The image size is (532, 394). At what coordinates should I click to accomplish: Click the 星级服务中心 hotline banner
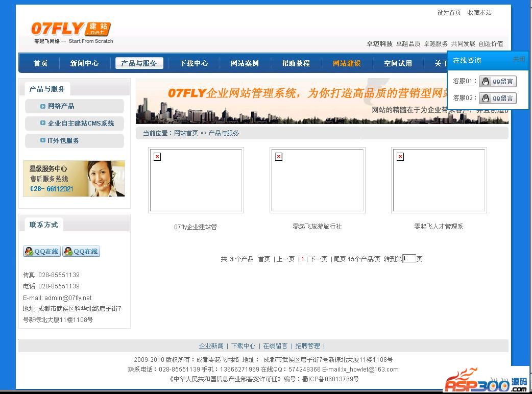(74, 179)
